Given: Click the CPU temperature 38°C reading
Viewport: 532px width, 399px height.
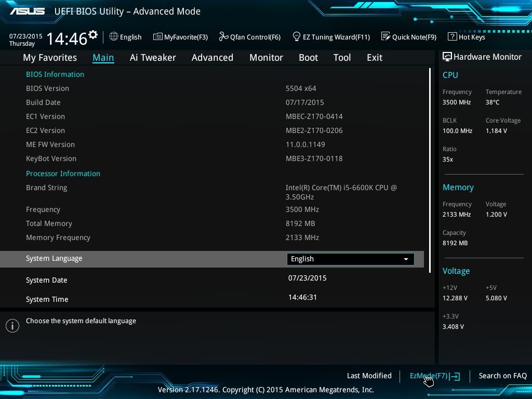Looking at the screenshot, I should pyautogui.click(x=493, y=102).
